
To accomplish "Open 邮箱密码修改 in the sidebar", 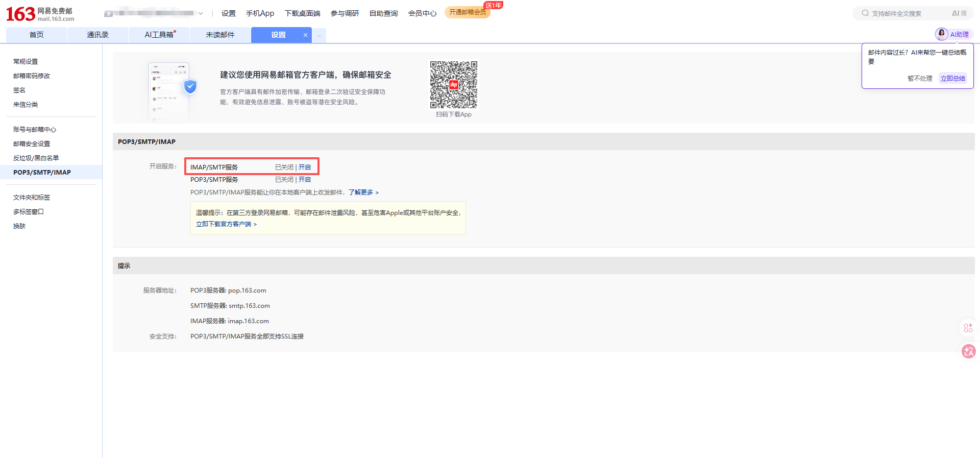I will [32, 76].
